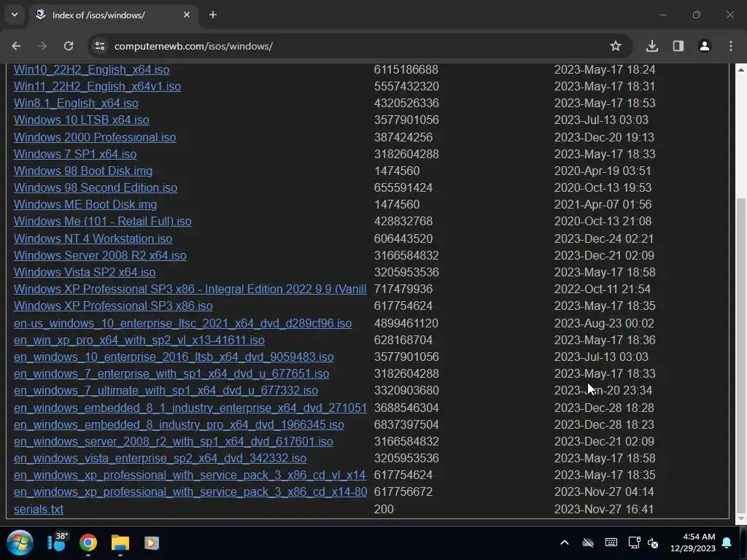Go back to the previous page

[x=16, y=46]
